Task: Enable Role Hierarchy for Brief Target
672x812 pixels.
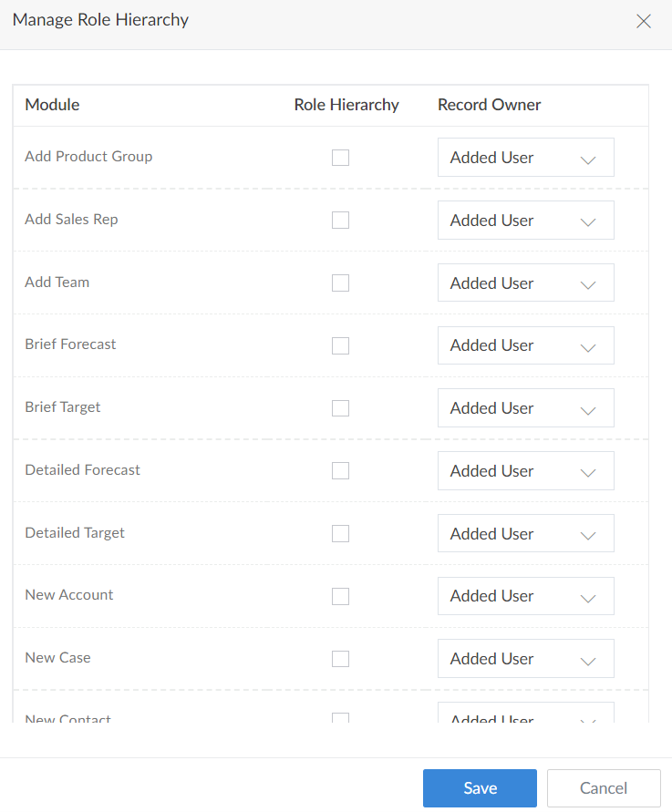Action: (340, 407)
